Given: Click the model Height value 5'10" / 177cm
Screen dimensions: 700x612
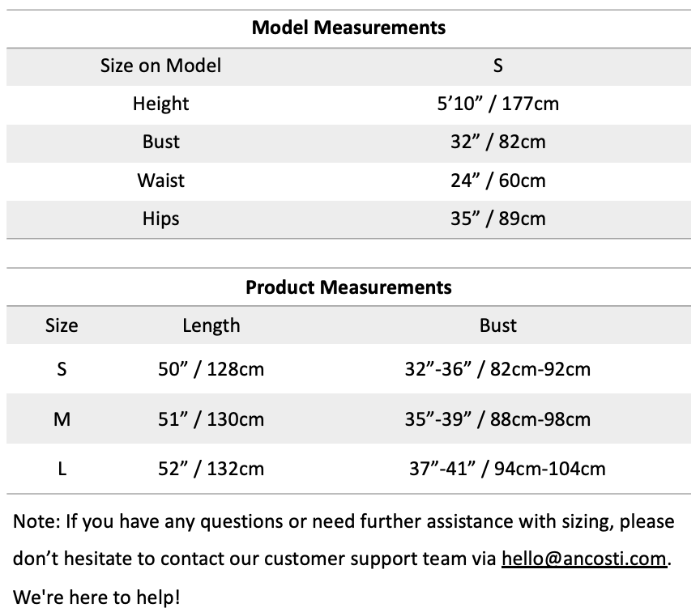Looking at the screenshot, I should [x=497, y=104].
